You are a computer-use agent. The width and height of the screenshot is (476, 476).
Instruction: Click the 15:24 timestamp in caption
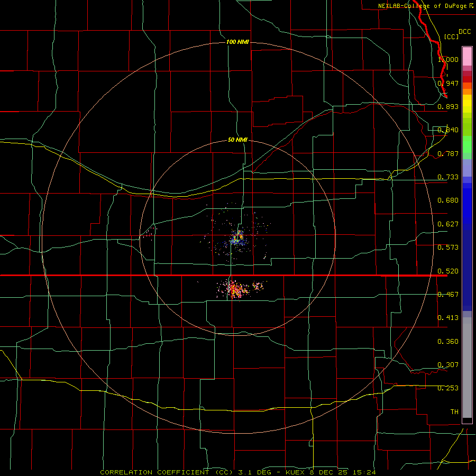pos(363,472)
